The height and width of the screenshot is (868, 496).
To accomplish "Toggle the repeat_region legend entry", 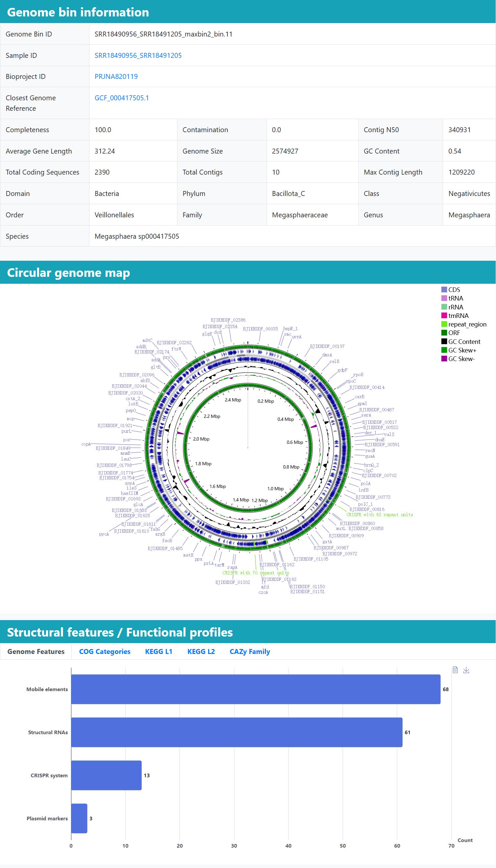I will coord(467,324).
